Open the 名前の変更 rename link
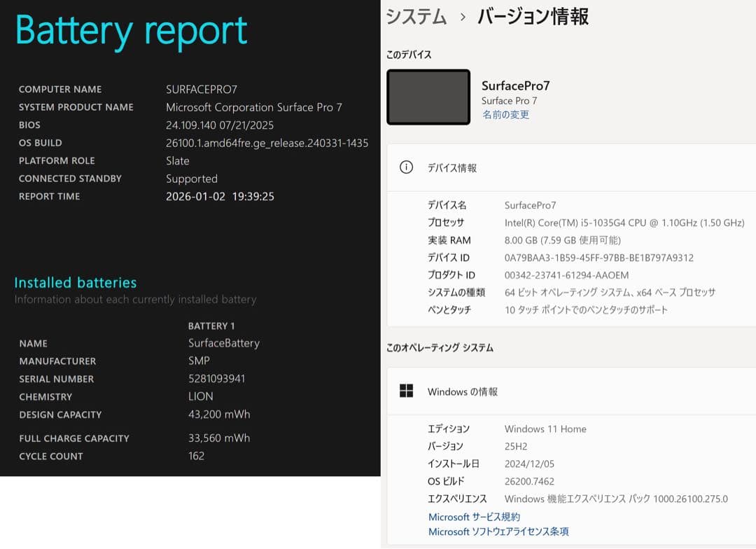756x549 pixels. pyautogui.click(x=506, y=115)
